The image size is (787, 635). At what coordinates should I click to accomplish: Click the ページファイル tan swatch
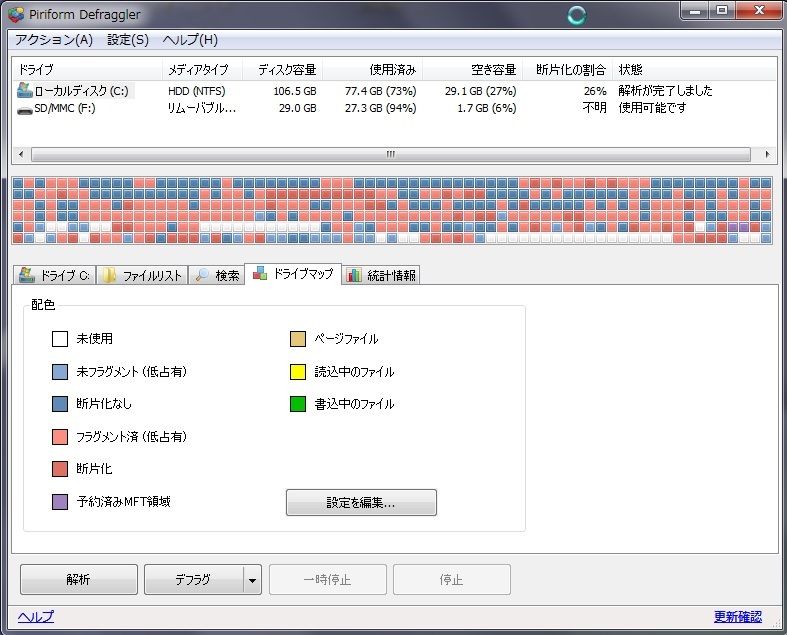(x=298, y=339)
